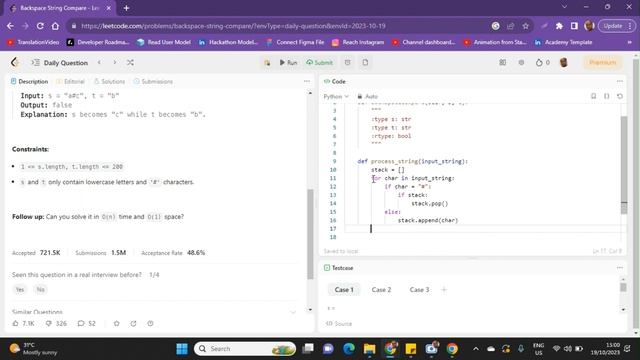The image size is (640, 360).
Task: Open the Connect Figma File bookmark
Action: pos(295,42)
